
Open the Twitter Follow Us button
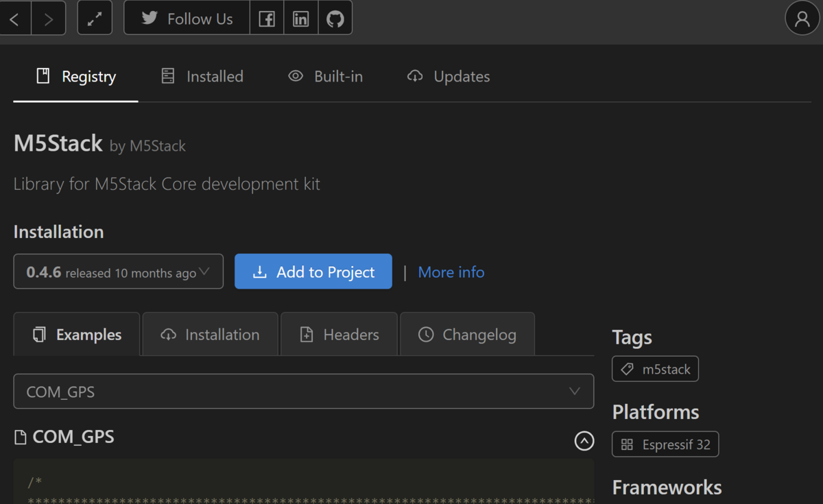coord(186,18)
